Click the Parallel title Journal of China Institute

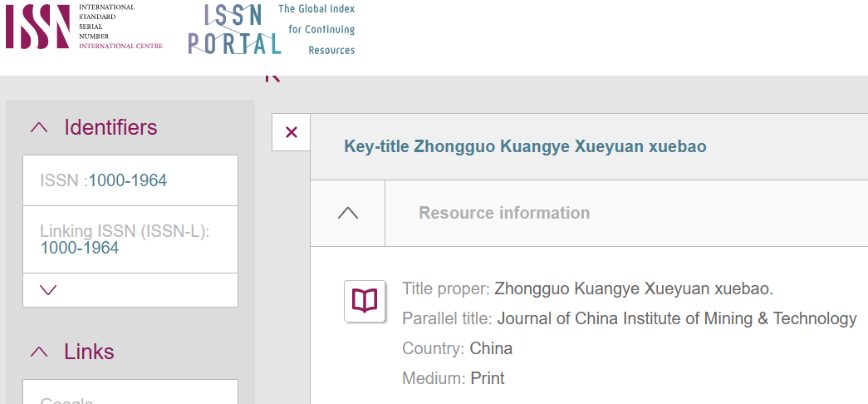coord(630,318)
